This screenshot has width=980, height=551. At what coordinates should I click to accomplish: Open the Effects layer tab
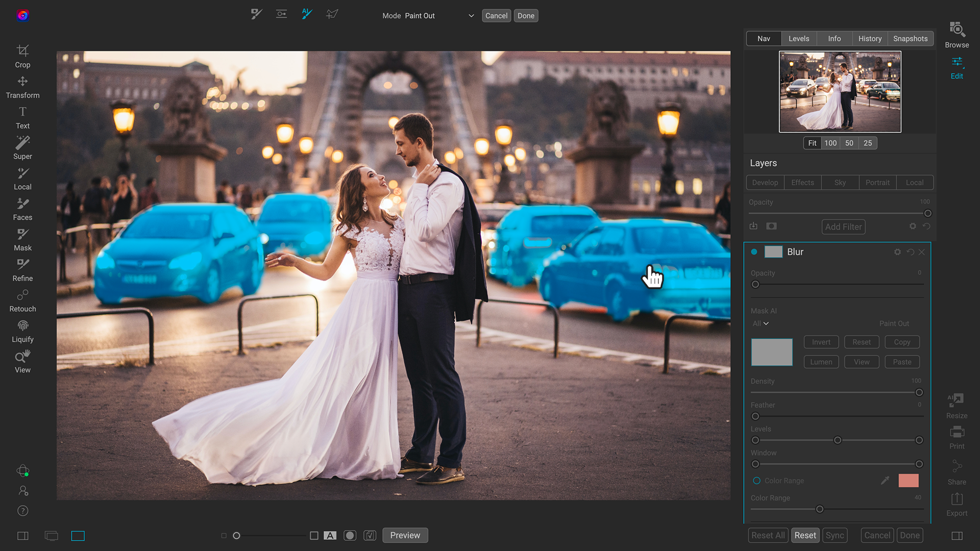click(x=802, y=183)
